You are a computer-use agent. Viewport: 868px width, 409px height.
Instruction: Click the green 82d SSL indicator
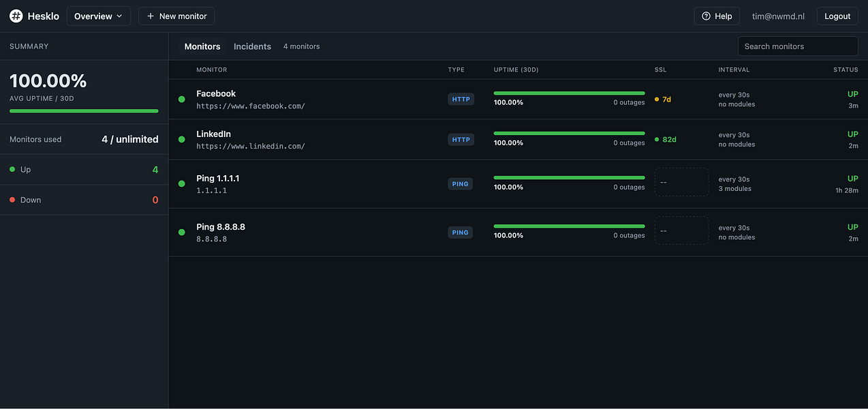[666, 140]
